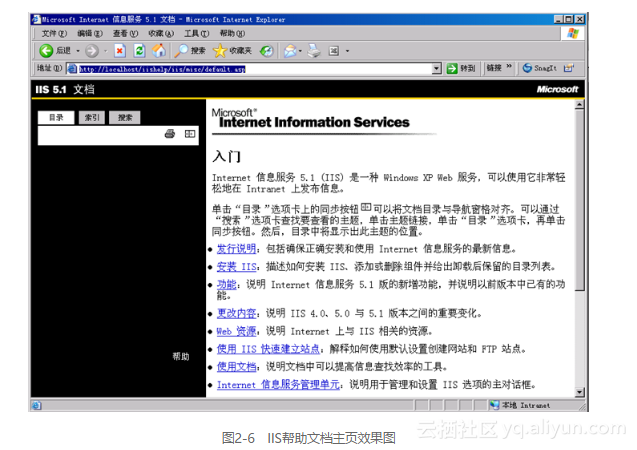The width and height of the screenshot is (637, 450).
Task: Click the 链接 Links toolbar label
Action: [x=494, y=68]
